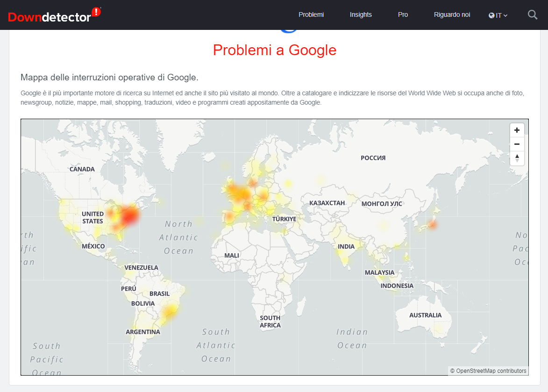Switch to the Insights section

coord(361,14)
